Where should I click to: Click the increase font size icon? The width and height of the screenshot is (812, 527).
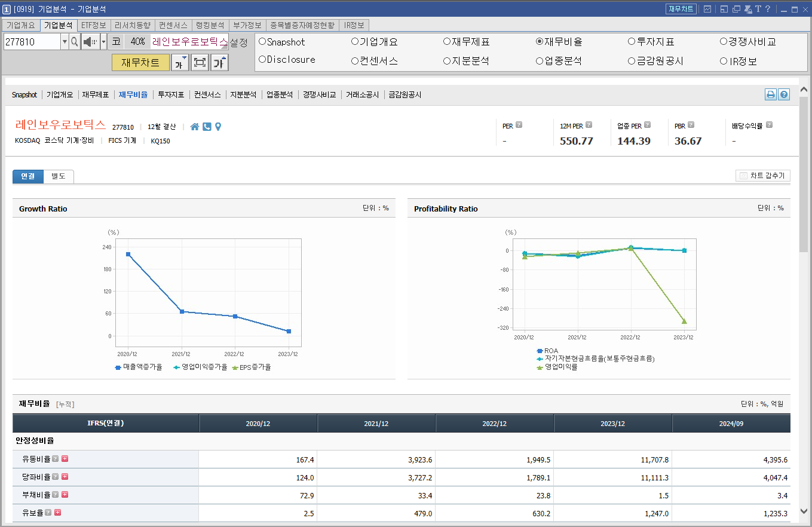tap(219, 62)
